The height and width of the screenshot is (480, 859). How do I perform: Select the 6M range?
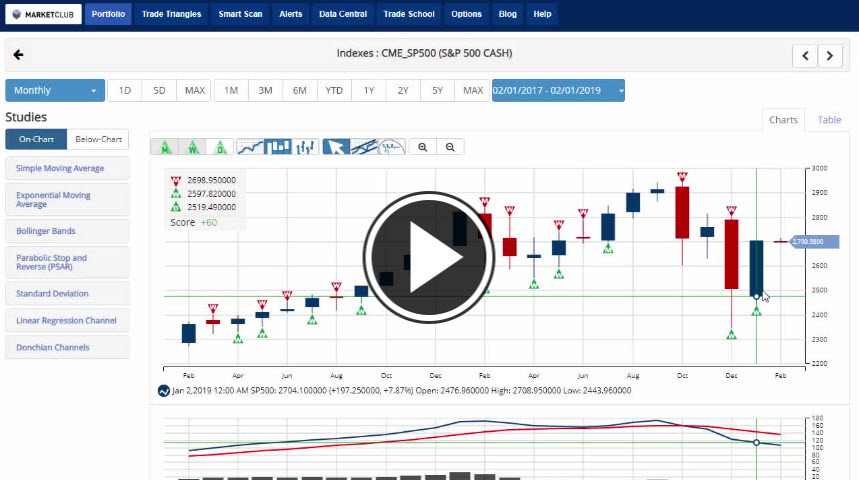click(x=300, y=90)
